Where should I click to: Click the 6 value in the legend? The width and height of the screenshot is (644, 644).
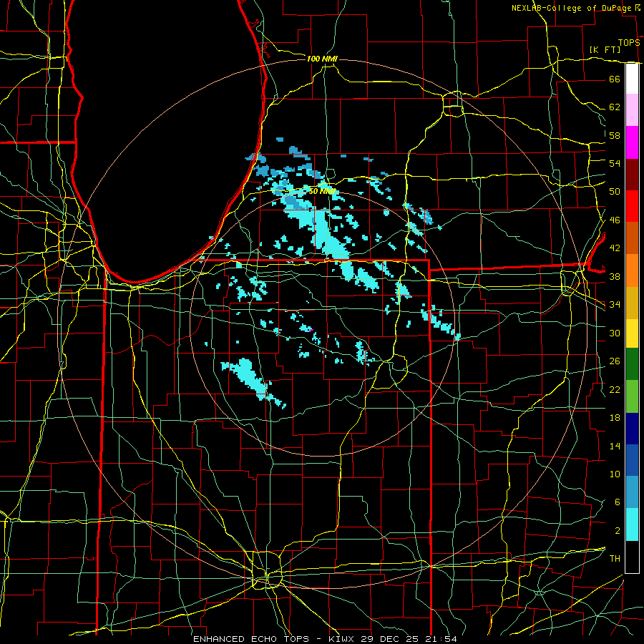pyautogui.click(x=617, y=502)
